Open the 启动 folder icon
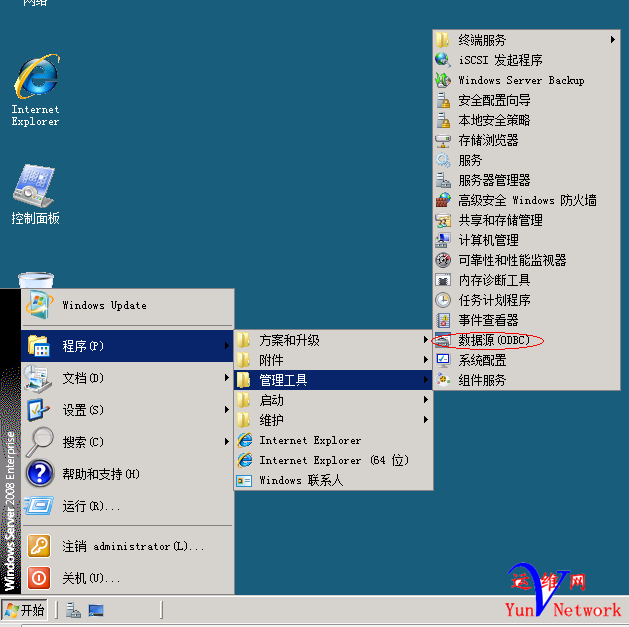 point(243,400)
